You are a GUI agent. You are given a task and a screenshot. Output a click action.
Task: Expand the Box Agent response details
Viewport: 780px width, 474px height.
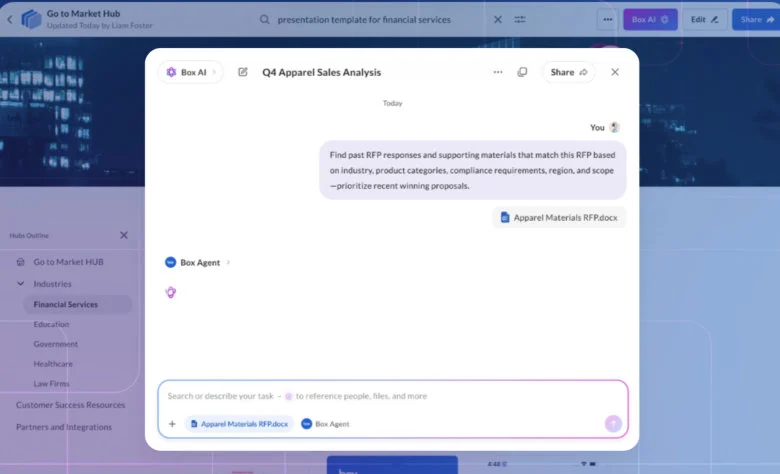coord(229,262)
